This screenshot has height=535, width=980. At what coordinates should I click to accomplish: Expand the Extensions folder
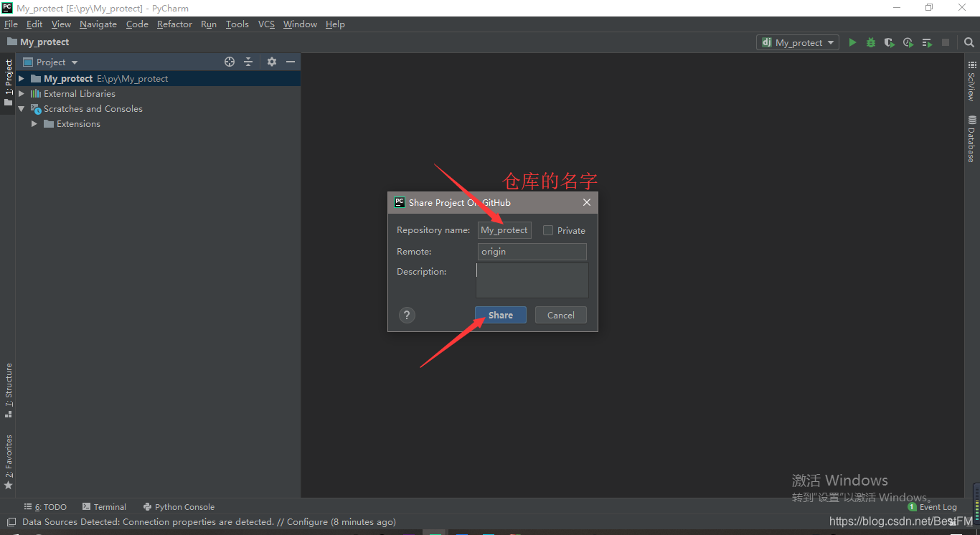click(34, 124)
